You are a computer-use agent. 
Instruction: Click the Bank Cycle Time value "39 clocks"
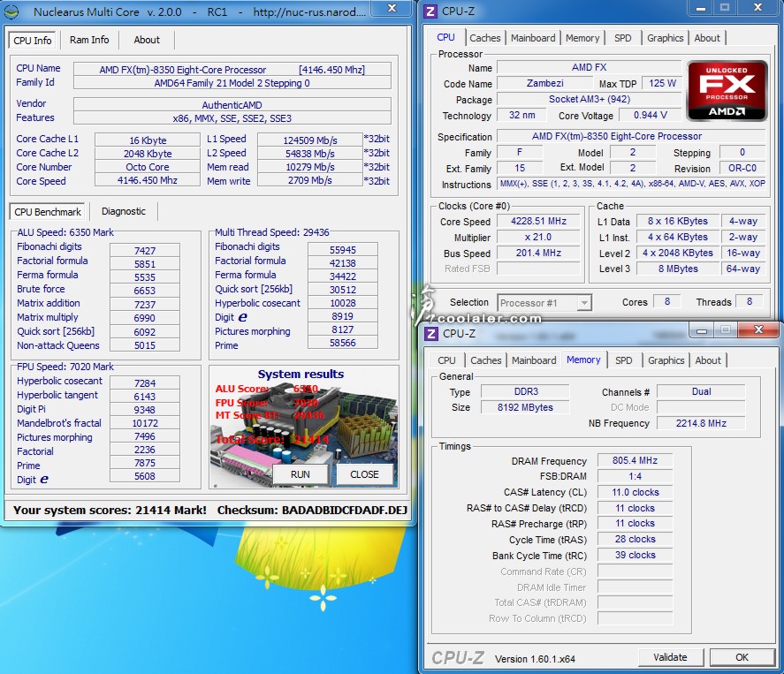coord(635,556)
